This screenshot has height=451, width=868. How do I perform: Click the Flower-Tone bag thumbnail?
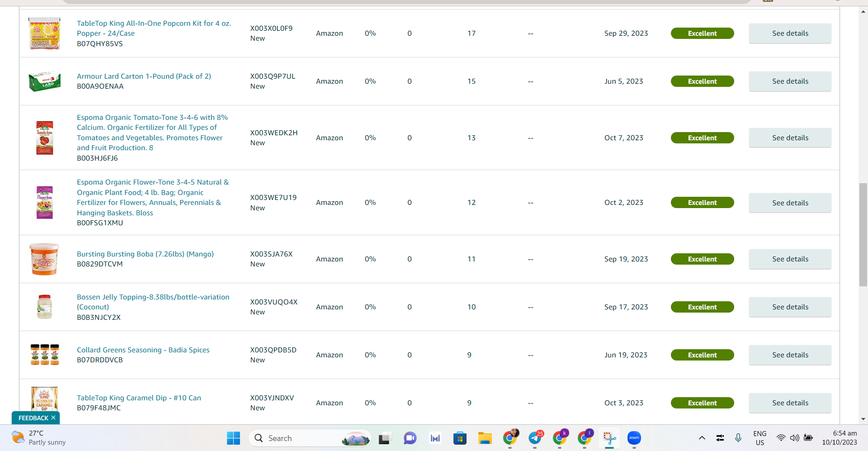point(44,203)
